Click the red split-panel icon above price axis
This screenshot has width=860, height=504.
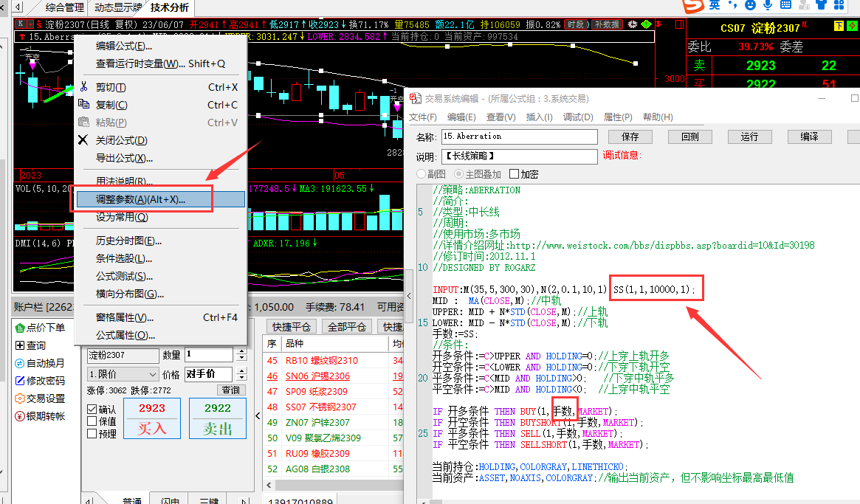click(679, 24)
